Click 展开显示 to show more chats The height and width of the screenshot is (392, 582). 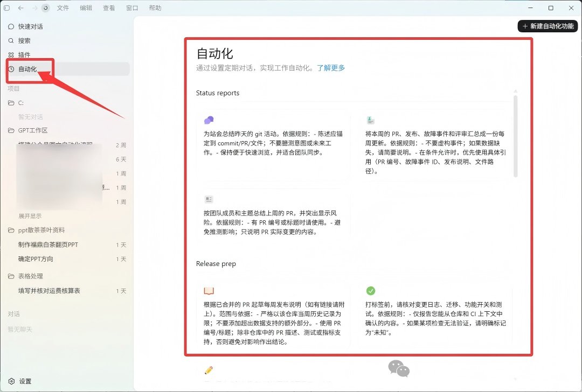point(30,216)
